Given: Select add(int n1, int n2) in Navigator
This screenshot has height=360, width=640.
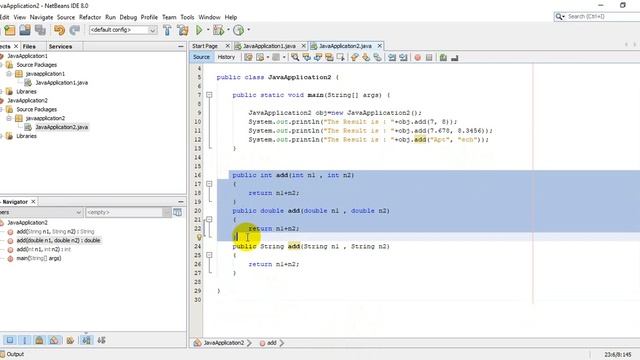Looking at the screenshot, I should coord(44,249).
